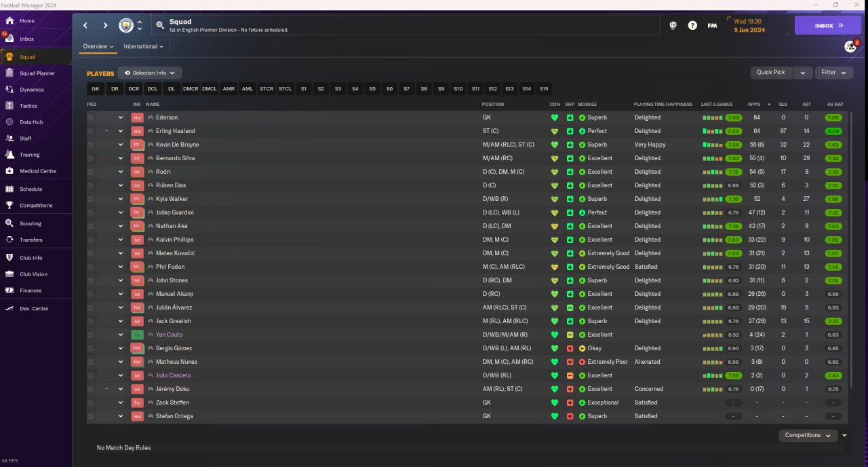Screen dimensions: 868x467
Task: Expand the position chevron for Zack Steffen
Action: [121, 403]
